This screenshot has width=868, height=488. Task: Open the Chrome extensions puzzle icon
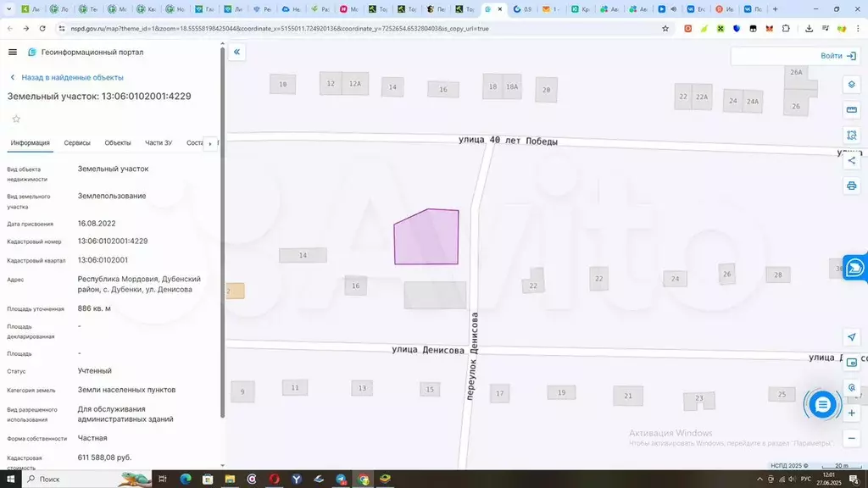point(786,29)
